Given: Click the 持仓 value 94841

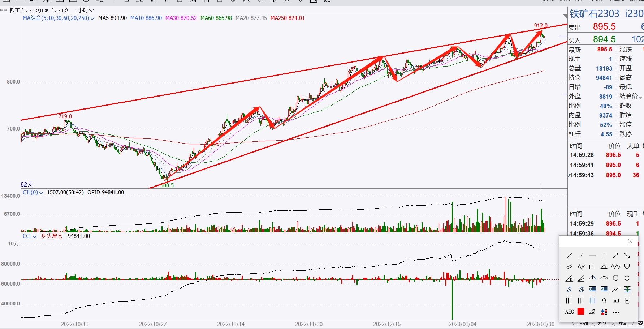Looking at the screenshot, I should pos(604,78).
